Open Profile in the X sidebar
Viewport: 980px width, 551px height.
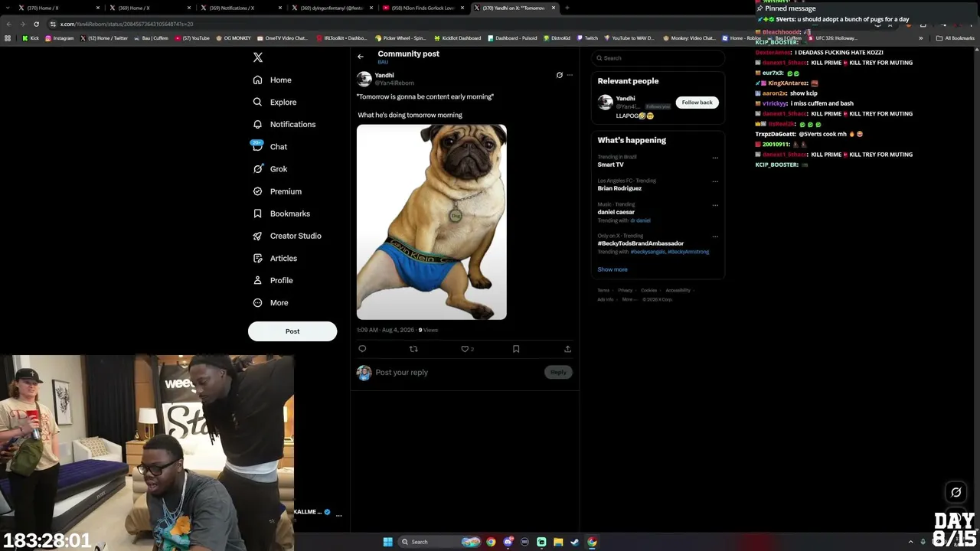click(273, 280)
